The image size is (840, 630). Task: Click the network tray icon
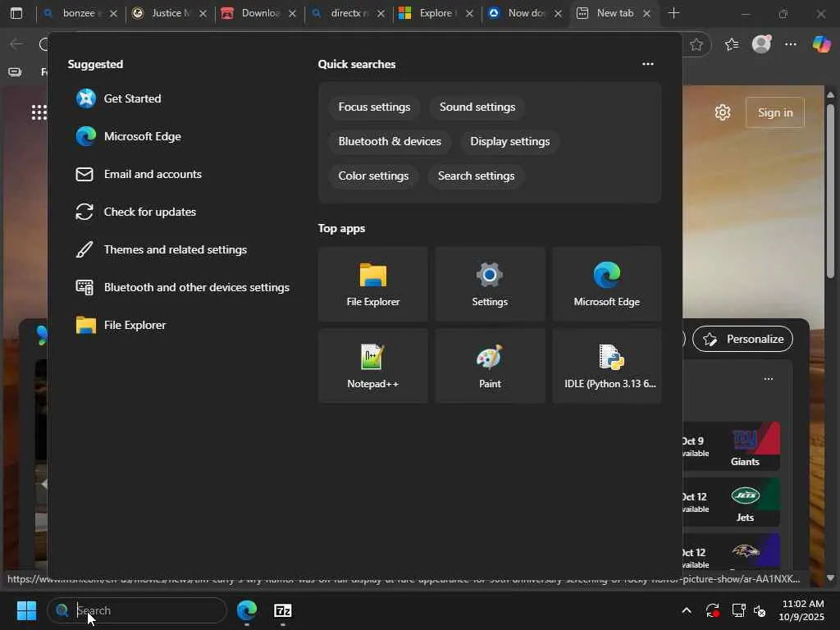coord(739,610)
